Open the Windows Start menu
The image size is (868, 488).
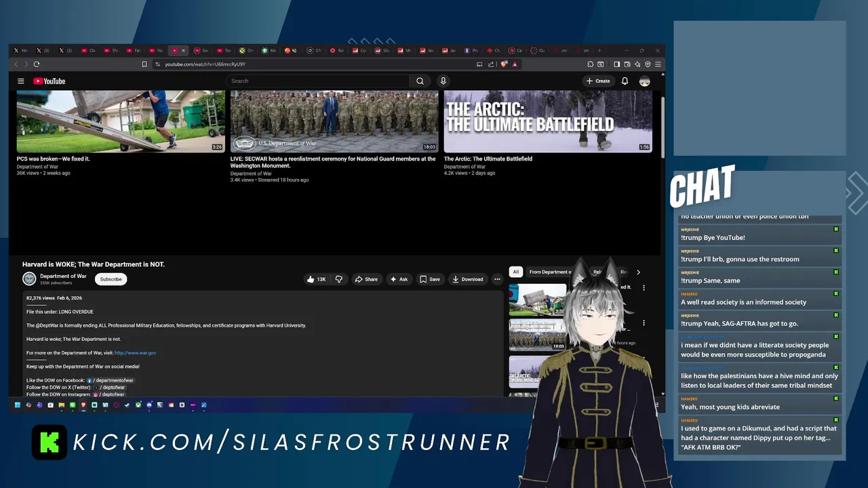[x=17, y=405]
